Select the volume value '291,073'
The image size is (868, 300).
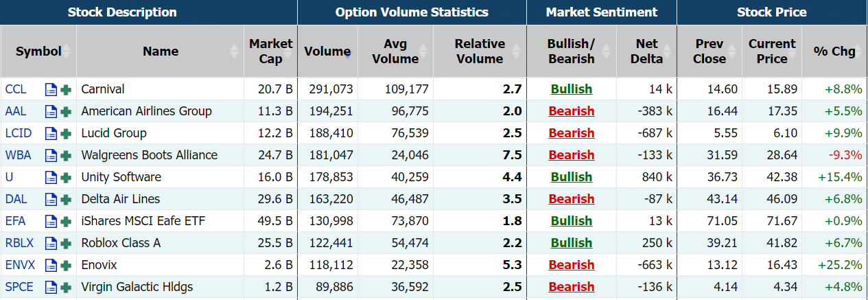pos(331,89)
